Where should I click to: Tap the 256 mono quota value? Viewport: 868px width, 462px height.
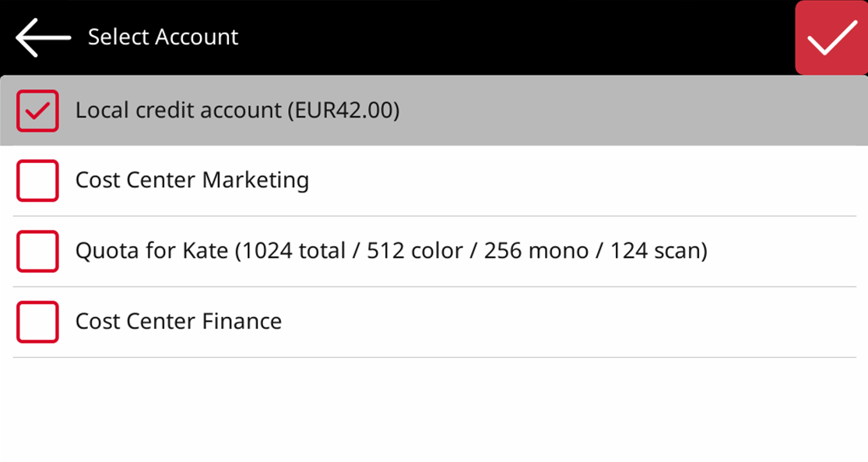point(532,251)
